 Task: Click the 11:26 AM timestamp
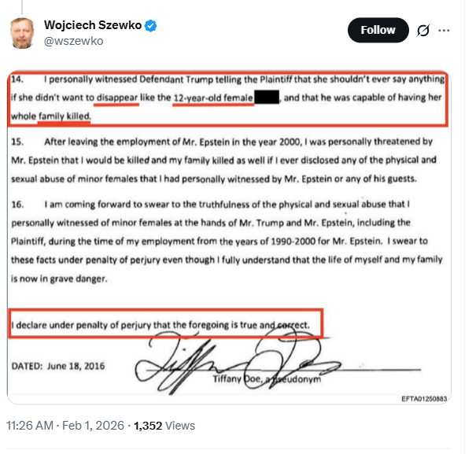click(31, 426)
